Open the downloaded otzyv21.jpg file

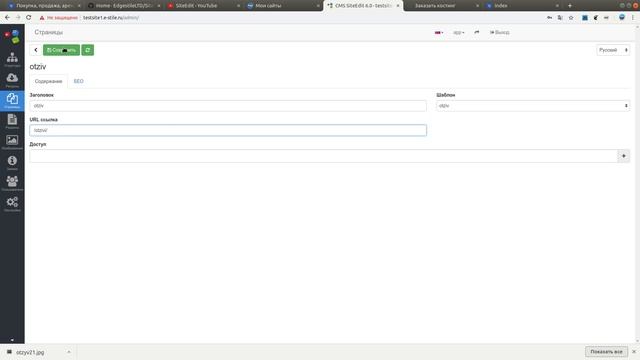pos(30,352)
